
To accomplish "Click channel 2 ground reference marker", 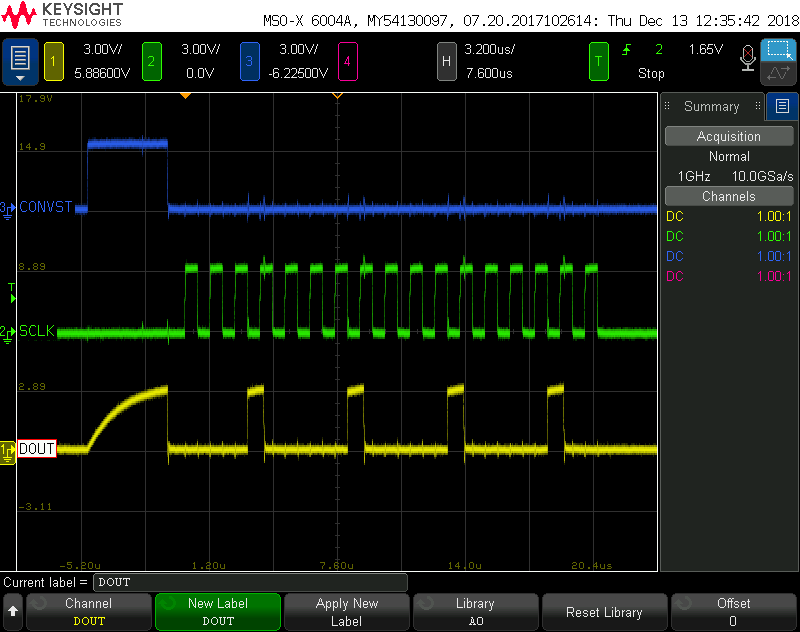I will click(7, 335).
